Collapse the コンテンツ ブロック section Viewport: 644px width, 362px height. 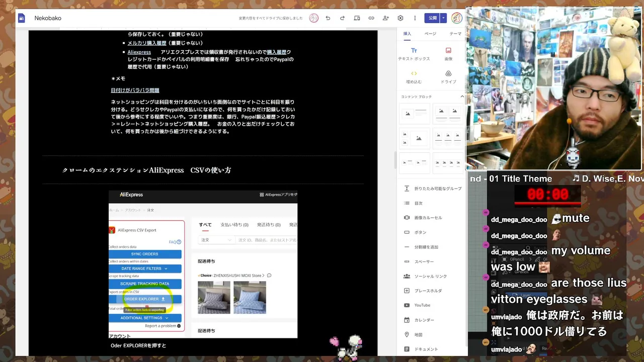[x=462, y=97]
